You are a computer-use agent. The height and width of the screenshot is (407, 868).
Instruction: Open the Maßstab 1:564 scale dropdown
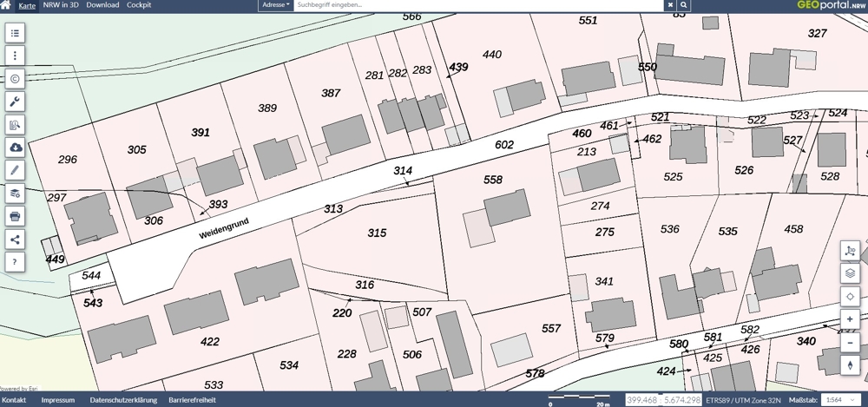[841, 400]
